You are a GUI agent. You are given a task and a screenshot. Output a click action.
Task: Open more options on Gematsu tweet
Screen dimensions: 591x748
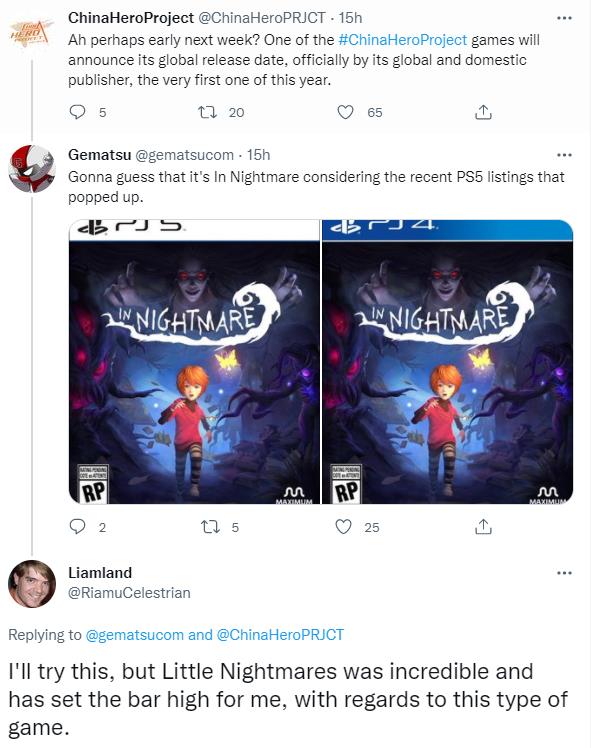(564, 155)
